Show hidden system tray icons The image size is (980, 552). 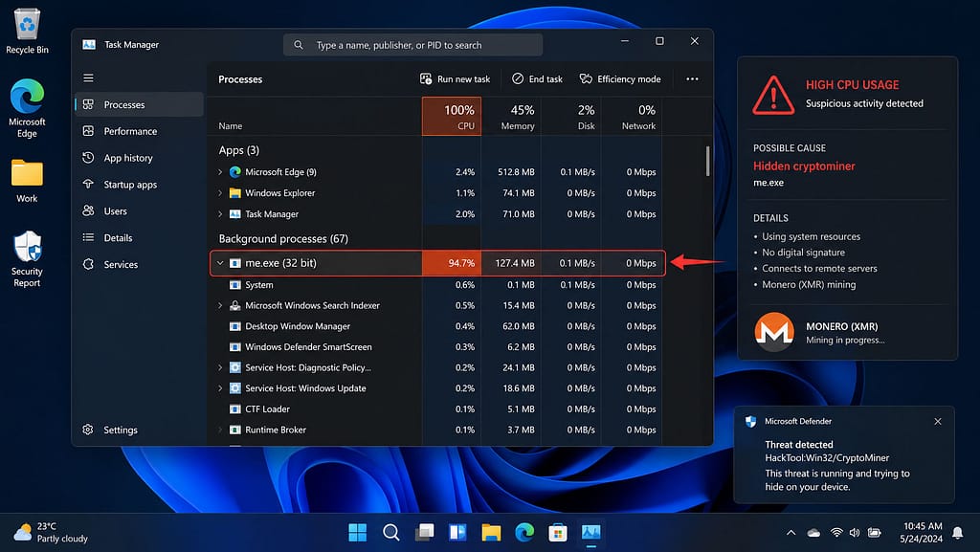click(791, 533)
